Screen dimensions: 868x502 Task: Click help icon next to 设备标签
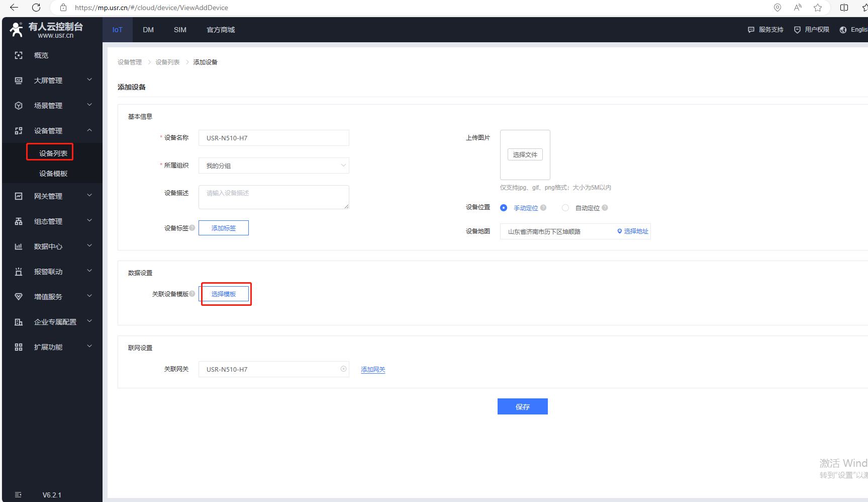[x=192, y=228]
